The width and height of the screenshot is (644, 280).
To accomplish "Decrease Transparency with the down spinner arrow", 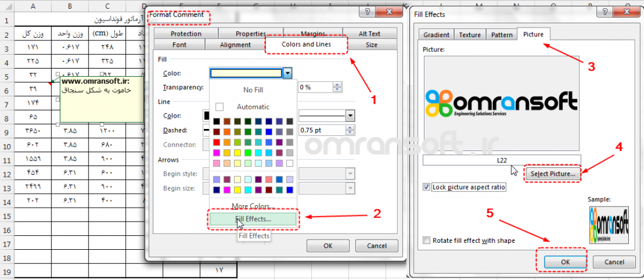I will [x=338, y=89].
